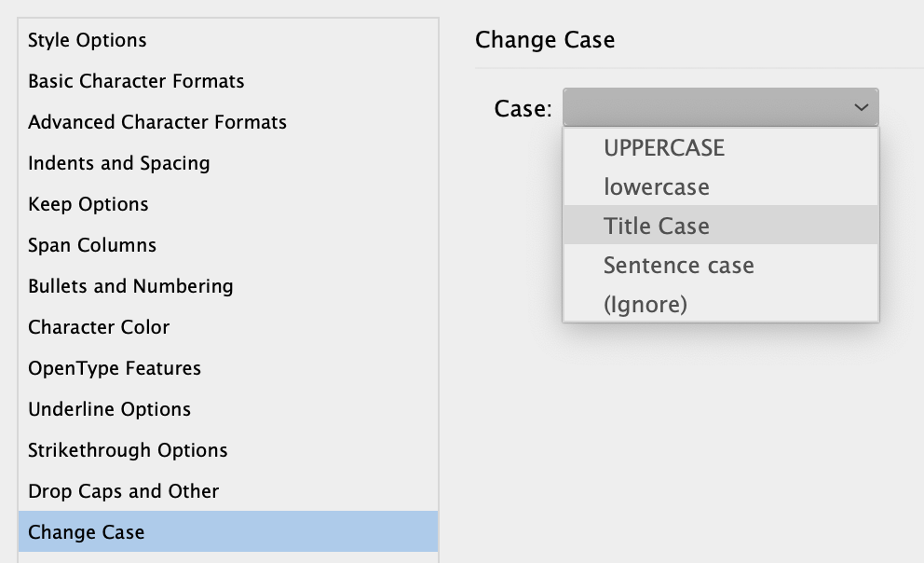Image resolution: width=924 pixels, height=563 pixels.
Task: Select Change Case in the sidebar
Action: tap(86, 532)
